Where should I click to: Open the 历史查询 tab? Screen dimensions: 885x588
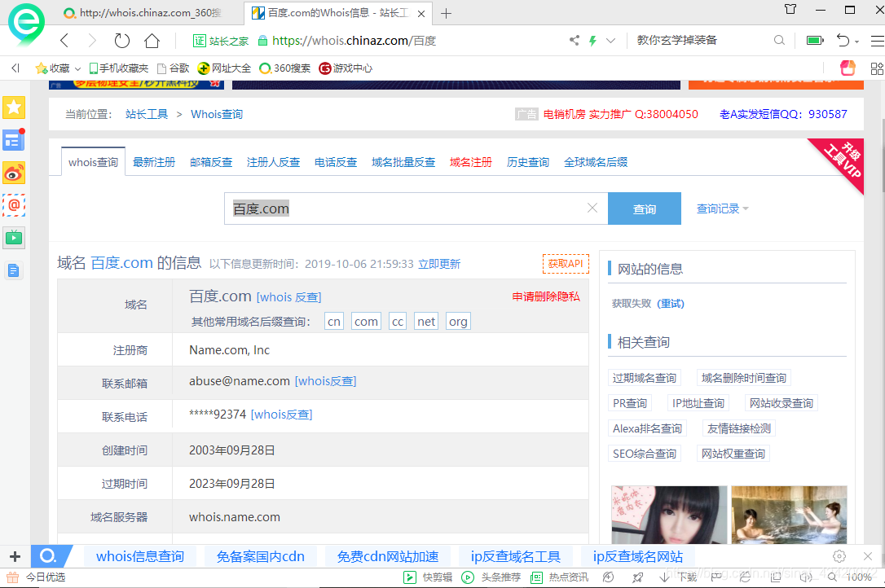[528, 162]
